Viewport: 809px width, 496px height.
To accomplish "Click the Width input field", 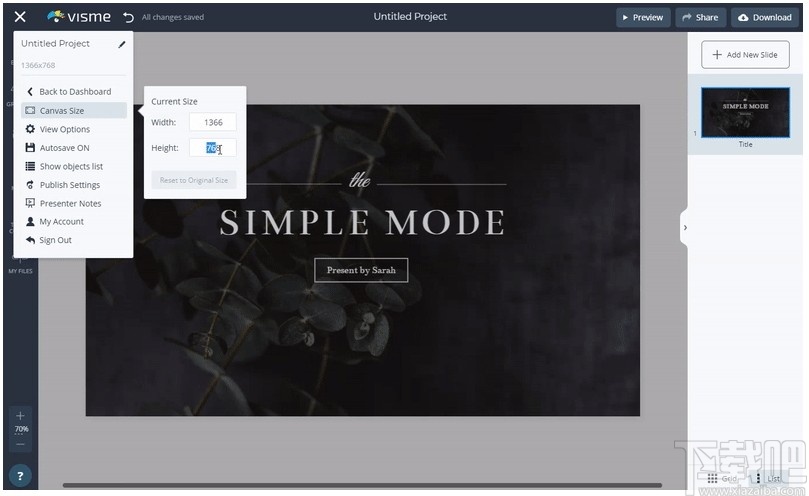I will (x=213, y=122).
